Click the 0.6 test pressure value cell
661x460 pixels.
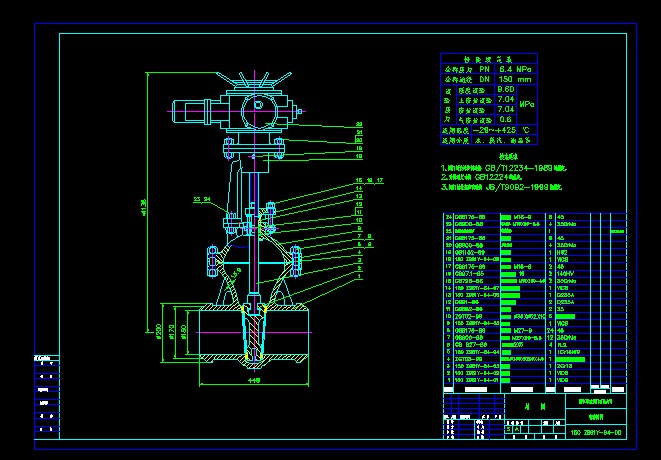(x=505, y=120)
